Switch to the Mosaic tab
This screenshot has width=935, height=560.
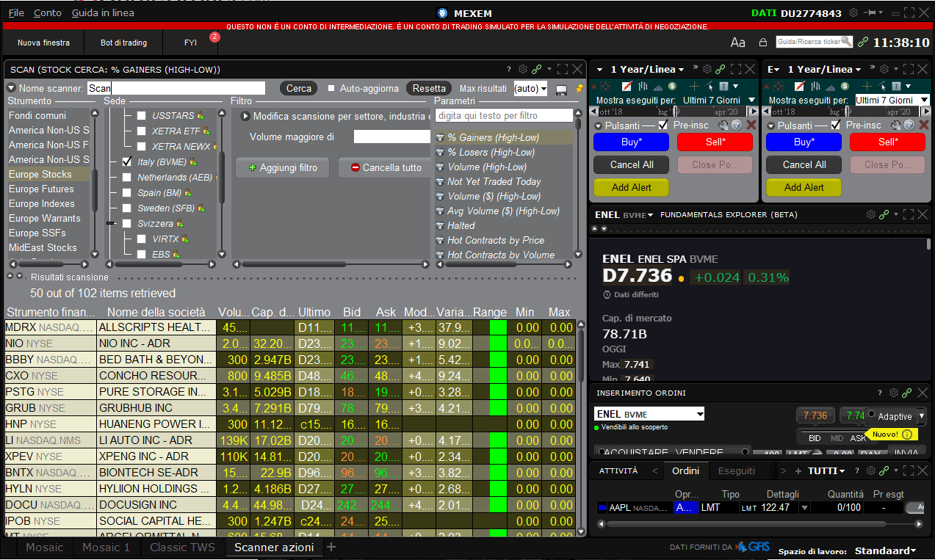45,548
